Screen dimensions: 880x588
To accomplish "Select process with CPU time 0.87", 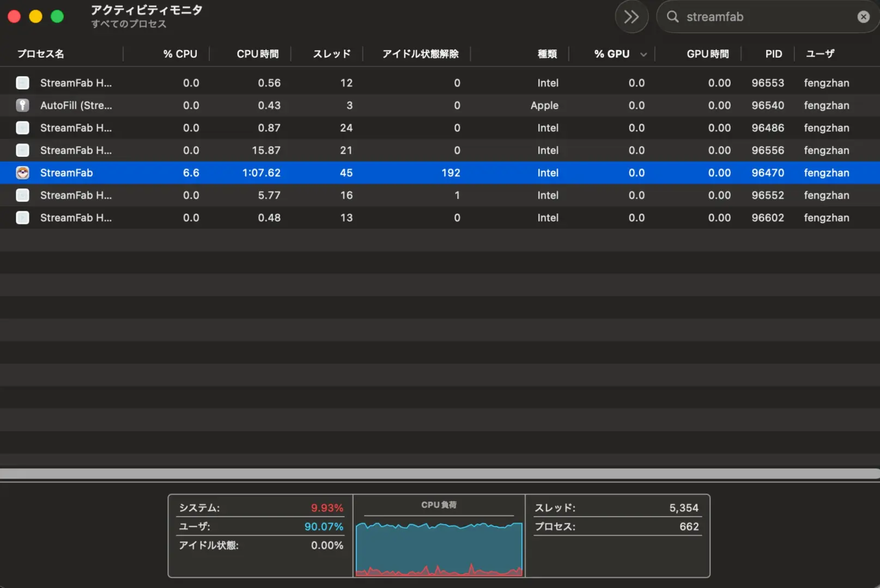I will click(440, 128).
